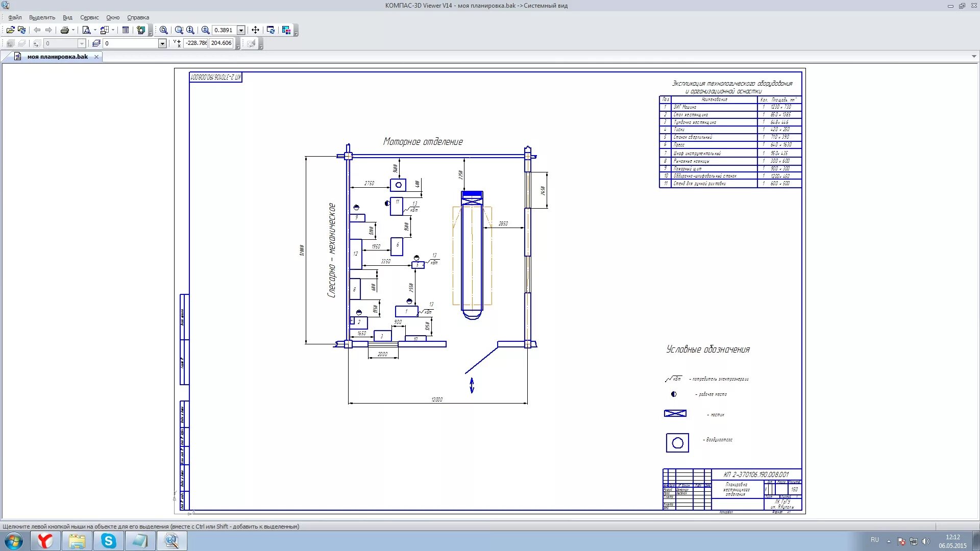The width and height of the screenshot is (980, 551).
Task: Close the моя планировка.bak document tab
Action: [x=96, y=57]
